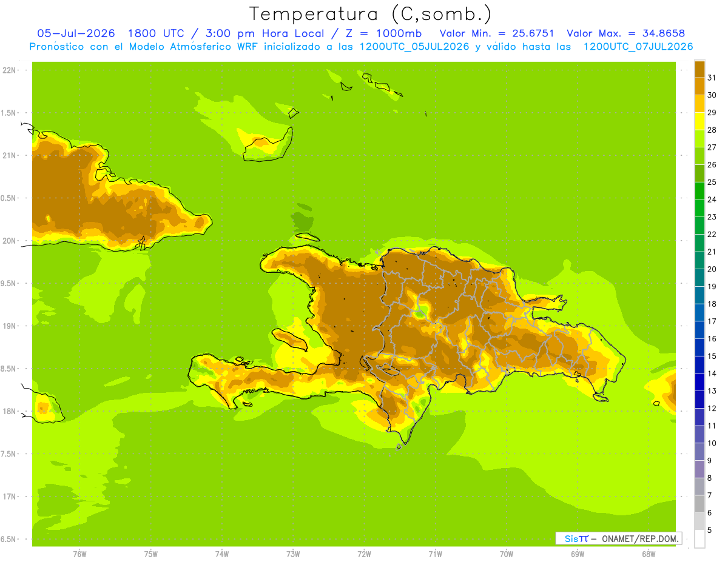The height and width of the screenshot is (562, 728).
Task: Pick the yellow legend band between 28 and 29
Action: coord(699,121)
